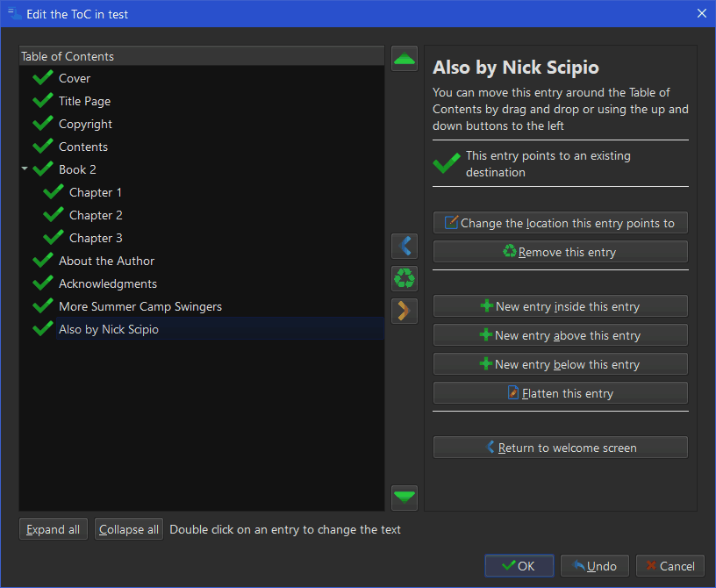Screen dimensions: 716x588
Task: Click the green checkmark beside Chapter 2
Action: [x=54, y=215]
